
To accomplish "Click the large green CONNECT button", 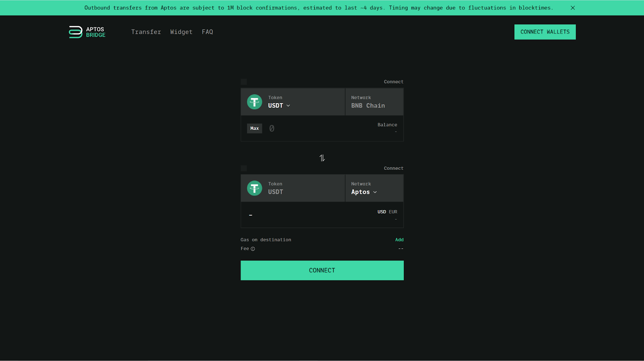I will [322, 270].
